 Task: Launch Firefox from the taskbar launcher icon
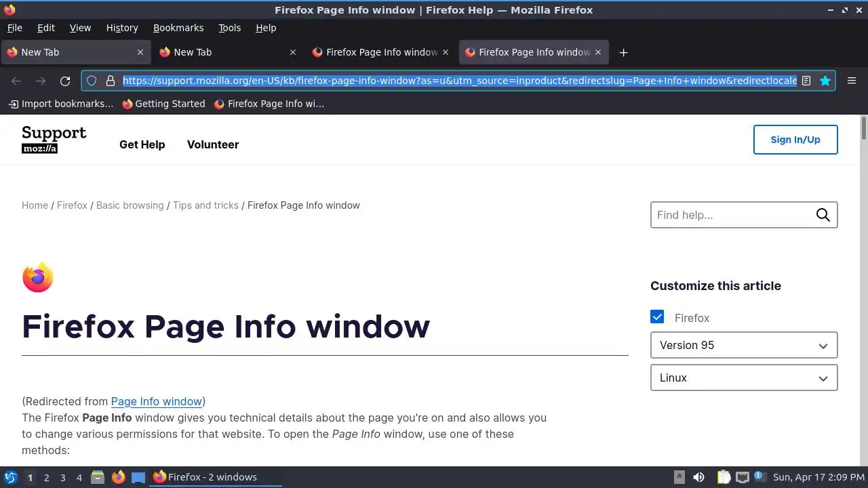pos(119,477)
